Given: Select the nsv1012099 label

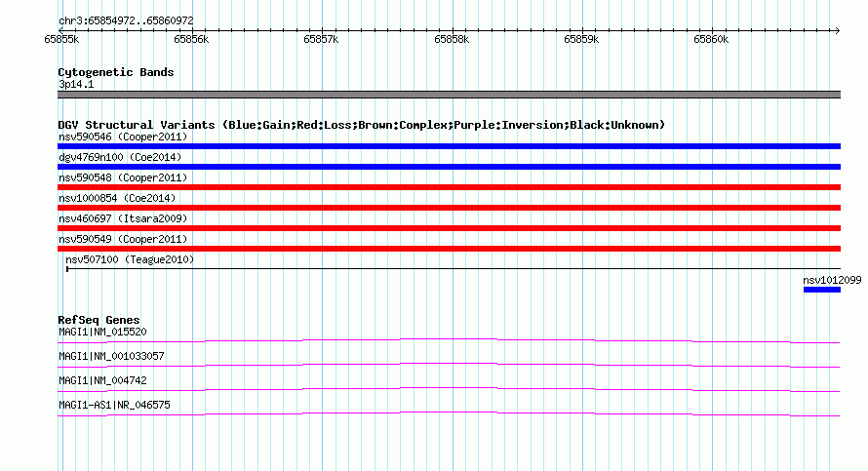Looking at the screenshot, I should 832,280.
